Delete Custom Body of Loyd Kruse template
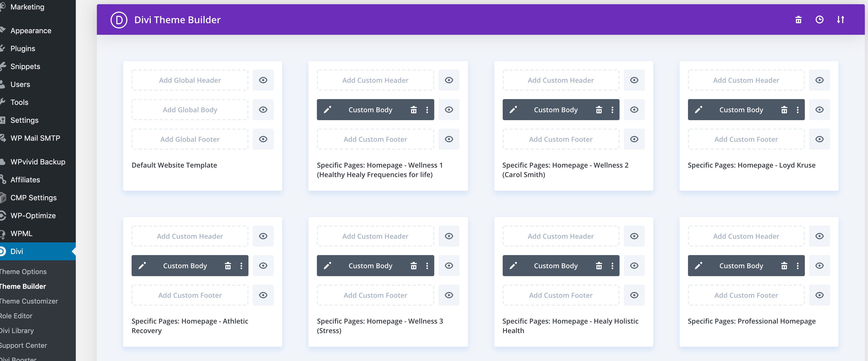 click(x=784, y=110)
